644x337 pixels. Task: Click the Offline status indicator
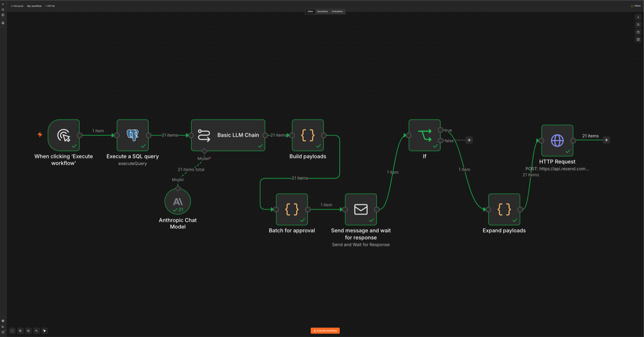(636, 6)
